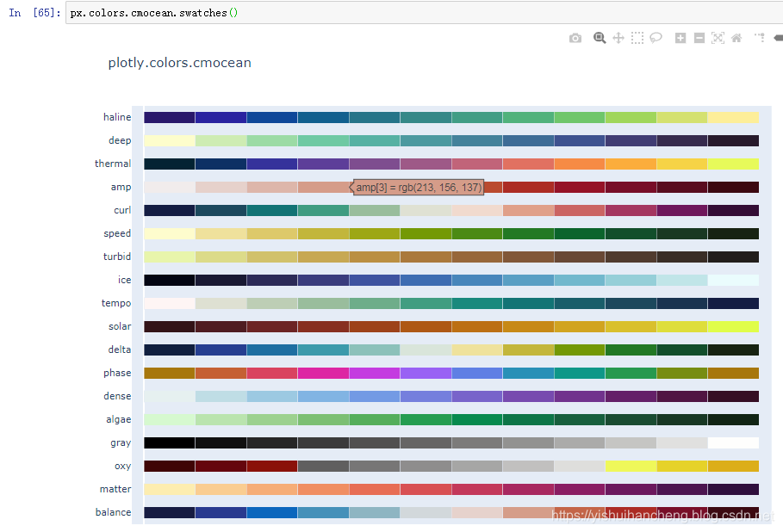The image size is (783, 532).
Task: Zoom out using the minus modebar button
Action: click(699, 38)
